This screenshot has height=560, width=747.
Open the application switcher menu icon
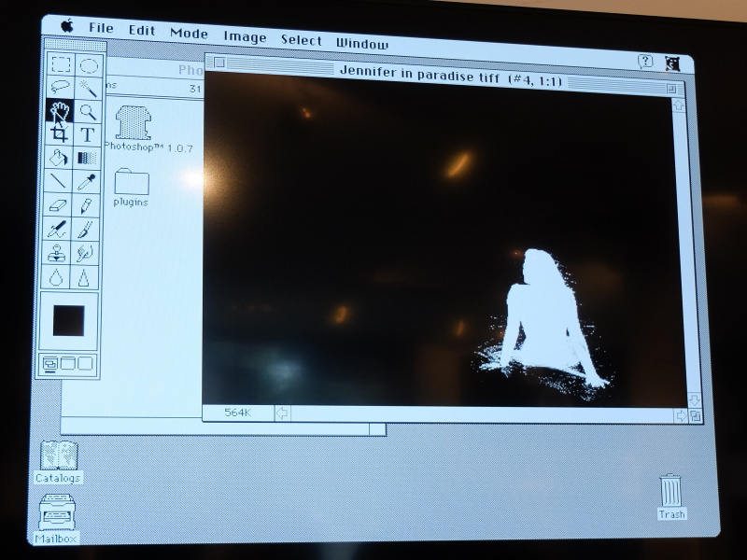(x=672, y=63)
